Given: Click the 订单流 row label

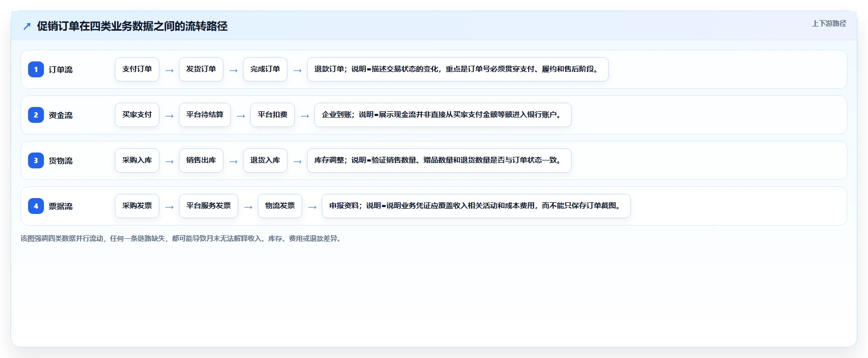Looking at the screenshot, I should (x=60, y=69).
